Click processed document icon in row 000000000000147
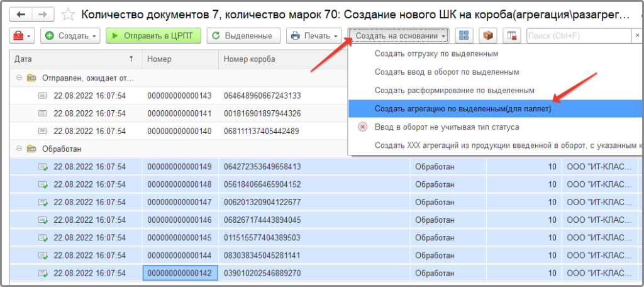This screenshot has height=287, width=644. [x=43, y=202]
